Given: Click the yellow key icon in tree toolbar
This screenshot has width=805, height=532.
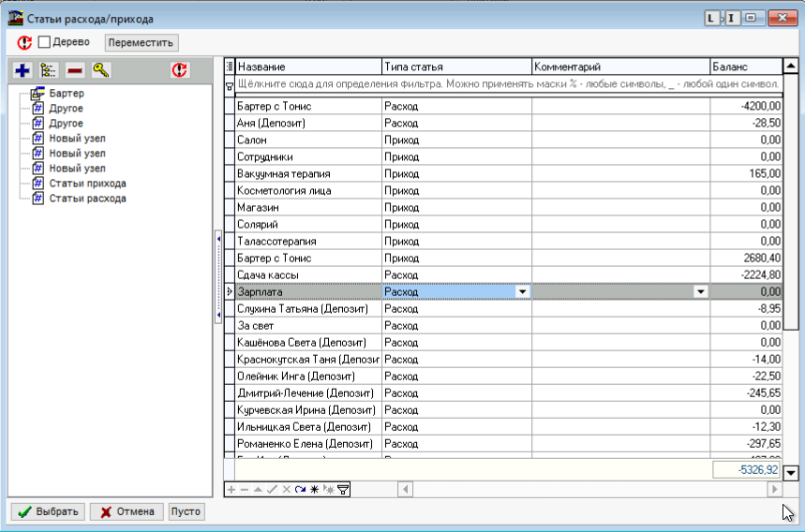Looking at the screenshot, I should [101, 70].
